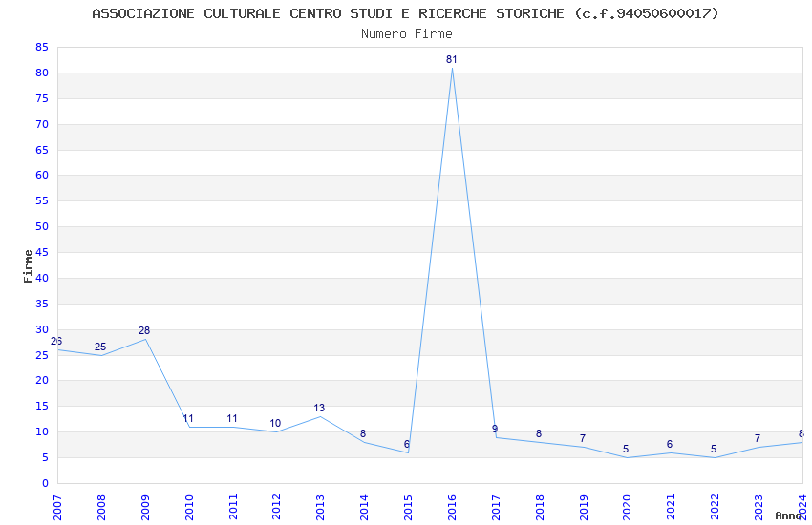
Task: Select the Numero Firme subtitle
Action: point(407,34)
